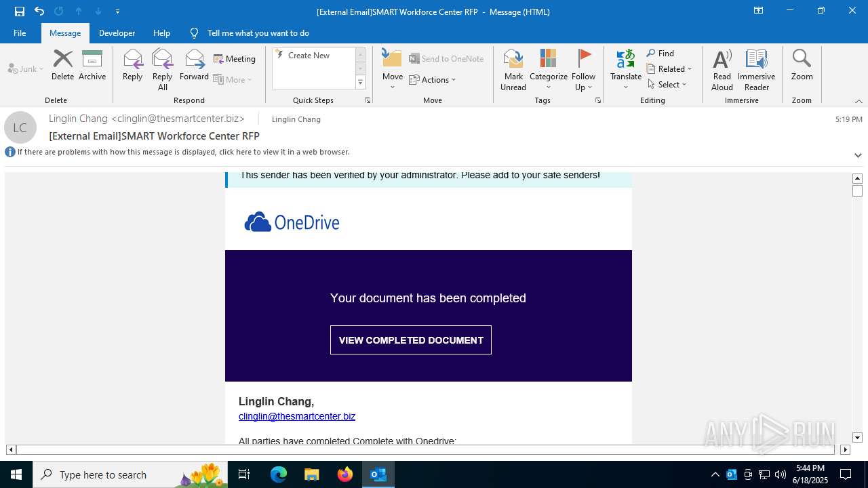Click the LC sender avatar

[20, 127]
